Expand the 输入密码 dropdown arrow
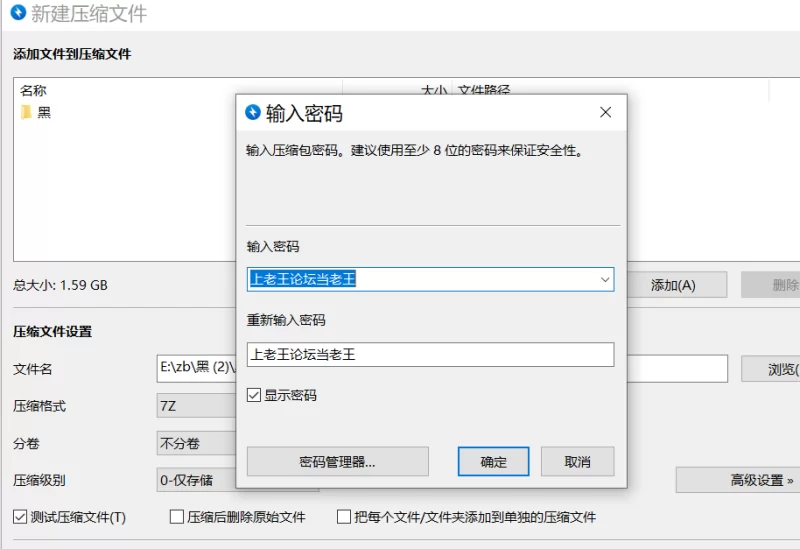Image resolution: width=800 pixels, height=549 pixels. (x=605, y=280)
